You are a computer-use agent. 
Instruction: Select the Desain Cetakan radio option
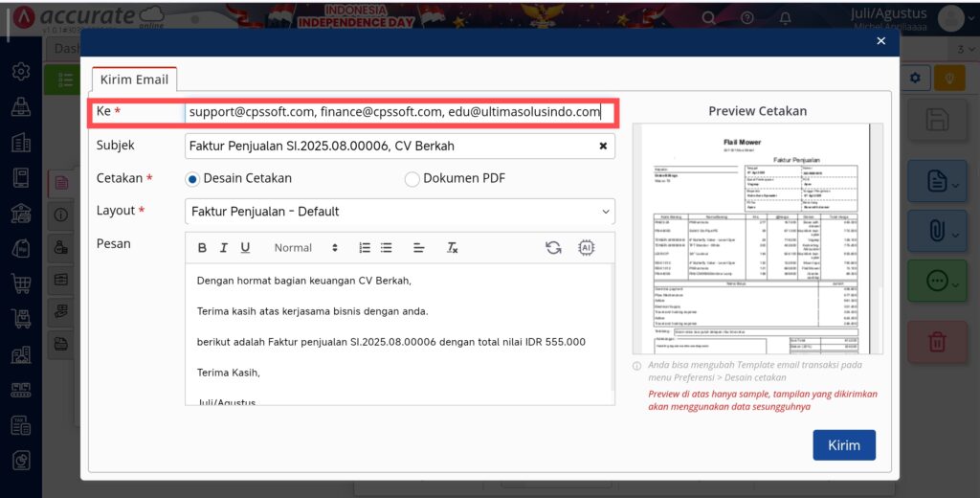tap(192, 179)
